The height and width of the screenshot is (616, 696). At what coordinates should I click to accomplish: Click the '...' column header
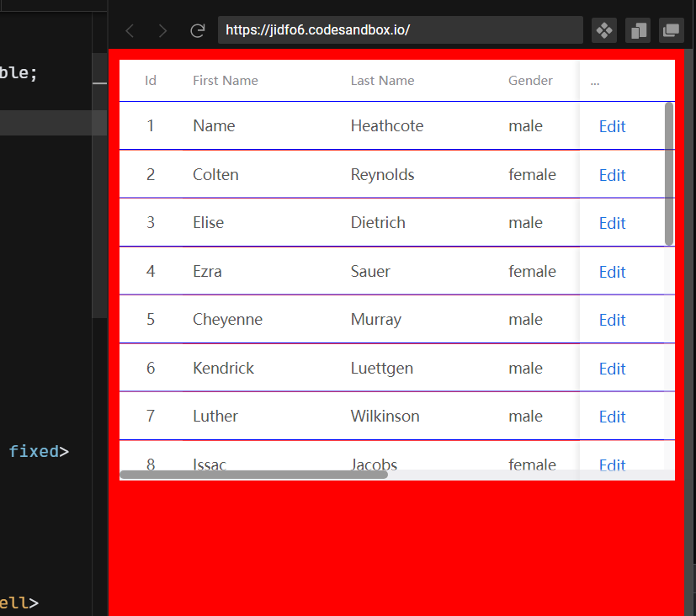tap(595, 82)
